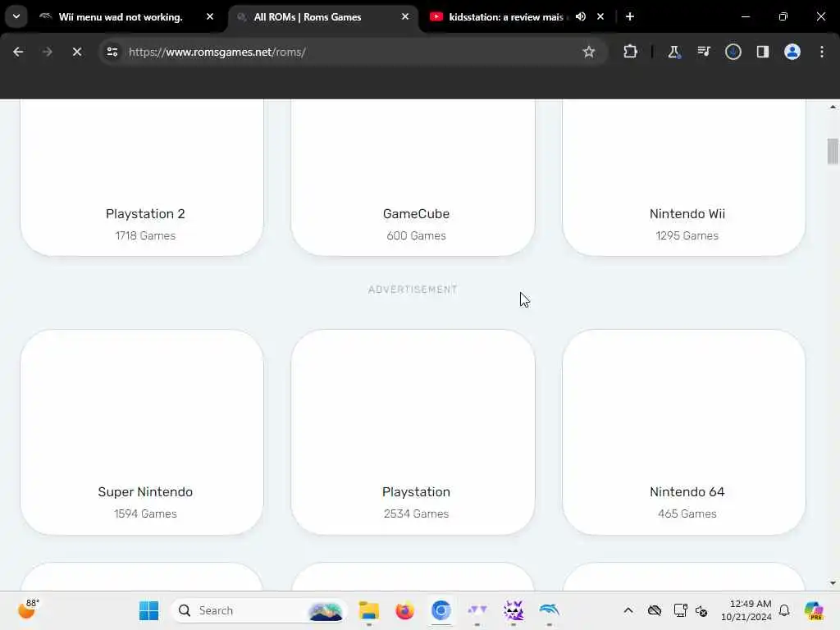Close the All ROMs tab
Viewport: 840px width, 630px height.
click(405, 16)
